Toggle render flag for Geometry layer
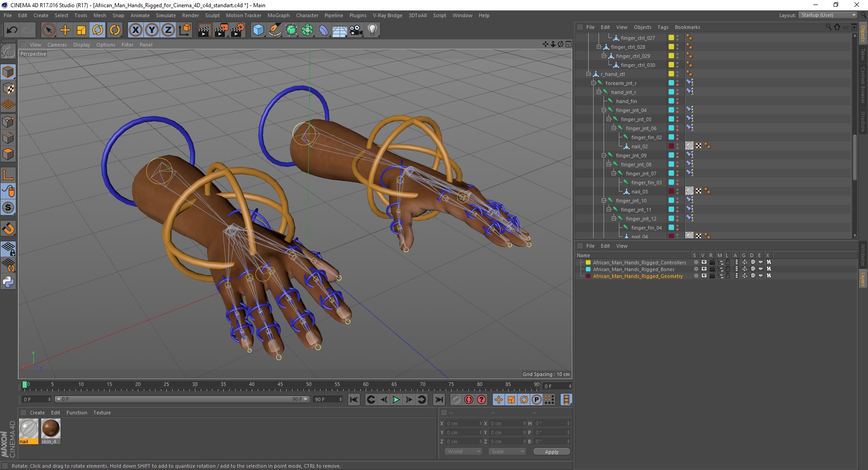868x470 pixels. click(x=712, y=276)
